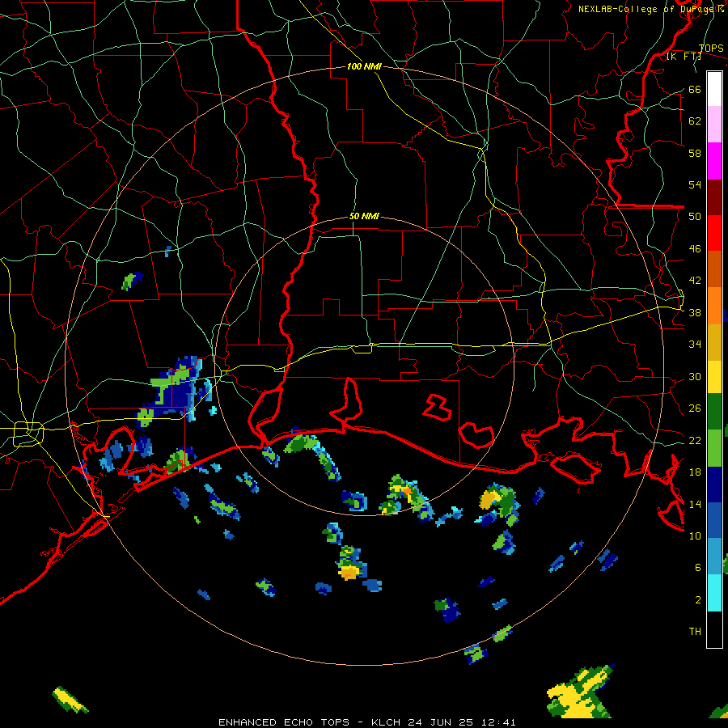This screenshot has width=728, height=728.
Task: Click the dark red swatch near 54
Action: [714, 197]
